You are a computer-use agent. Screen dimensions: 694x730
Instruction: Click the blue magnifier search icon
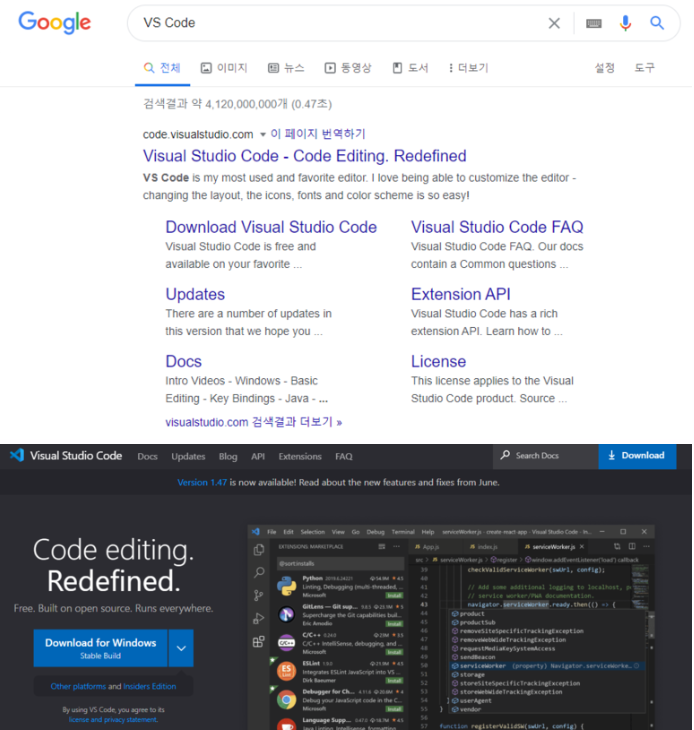tap(657, 23)
